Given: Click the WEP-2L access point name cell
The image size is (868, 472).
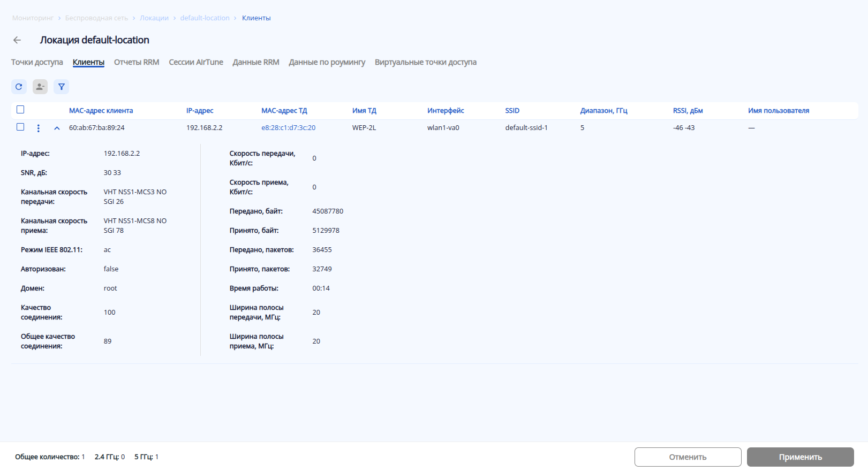Looking at the screenshot, I should 364,128.
